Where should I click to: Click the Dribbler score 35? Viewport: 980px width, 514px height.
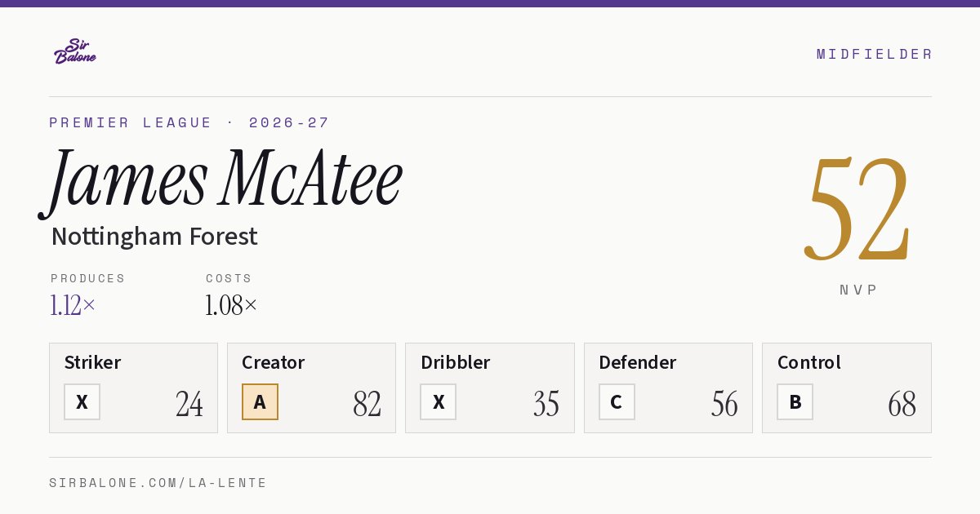coord(546,404)
